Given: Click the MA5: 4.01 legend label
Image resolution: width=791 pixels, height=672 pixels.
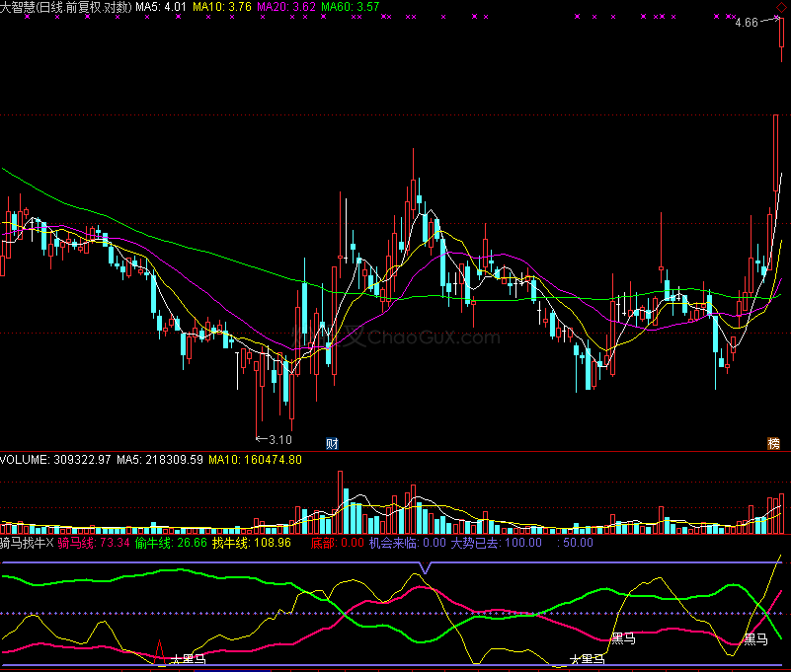Looking at the screenshot, I should click(x=161, y=7).
